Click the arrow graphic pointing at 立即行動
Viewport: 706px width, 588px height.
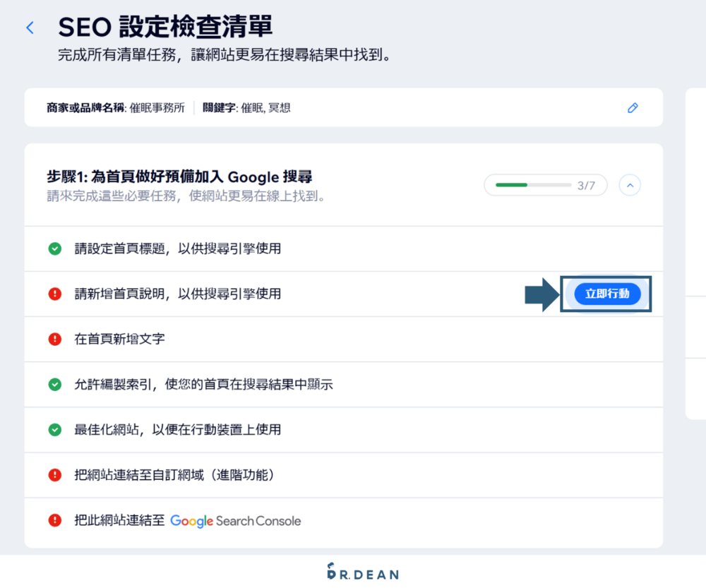tap(542, 294)
